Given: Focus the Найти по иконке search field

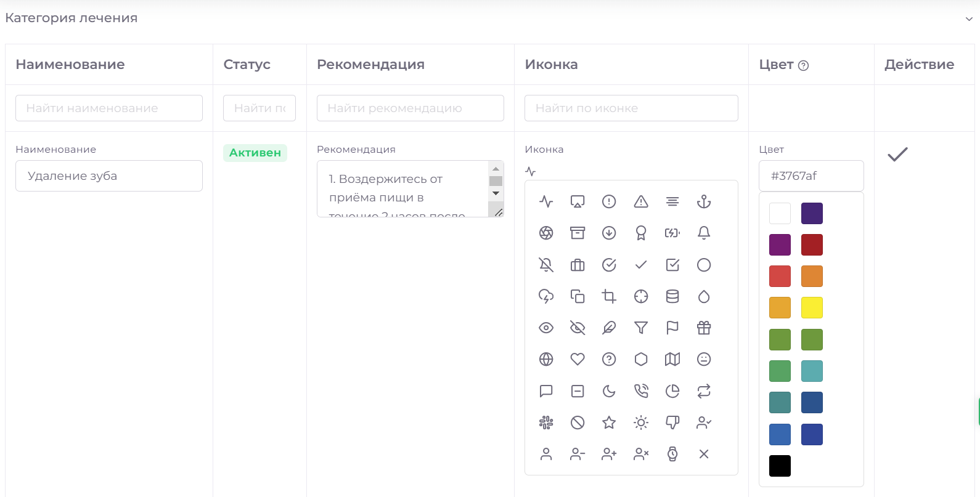Looking at the screenshot, I should point(631,108).
